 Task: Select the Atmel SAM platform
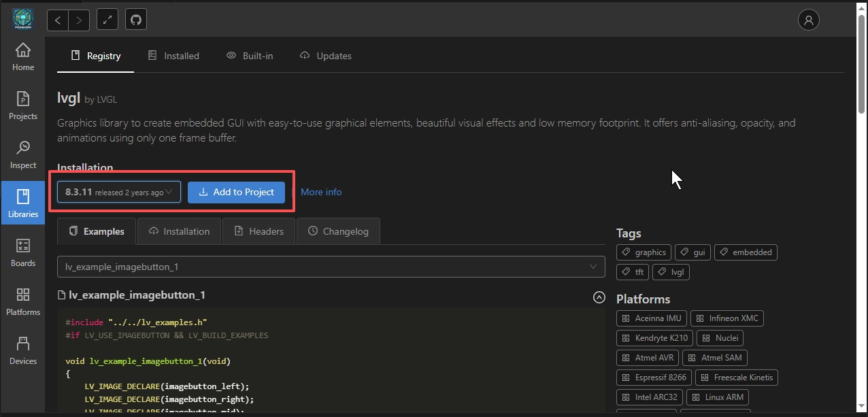[x=715, y=358]
